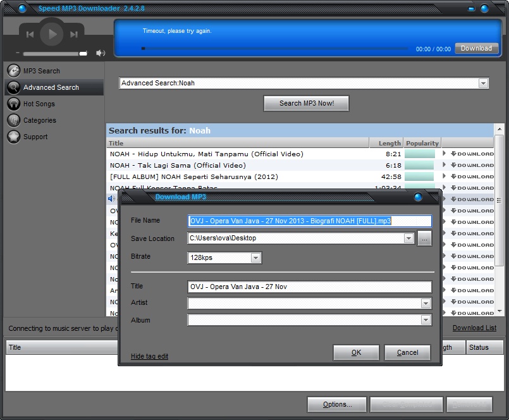Image resolution: width=509 pixels, height=420 pixels.
Task: Click the Download button in player panel
Action: tap(476, 48)
